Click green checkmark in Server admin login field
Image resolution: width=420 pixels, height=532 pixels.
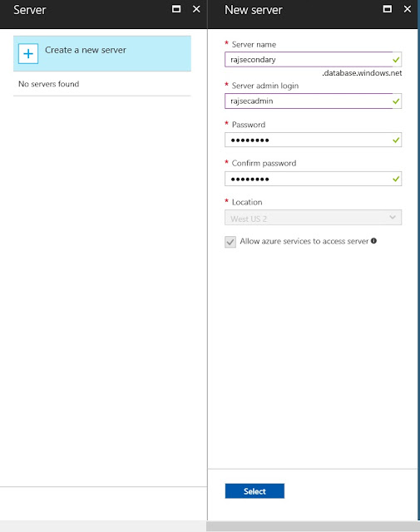396,101
